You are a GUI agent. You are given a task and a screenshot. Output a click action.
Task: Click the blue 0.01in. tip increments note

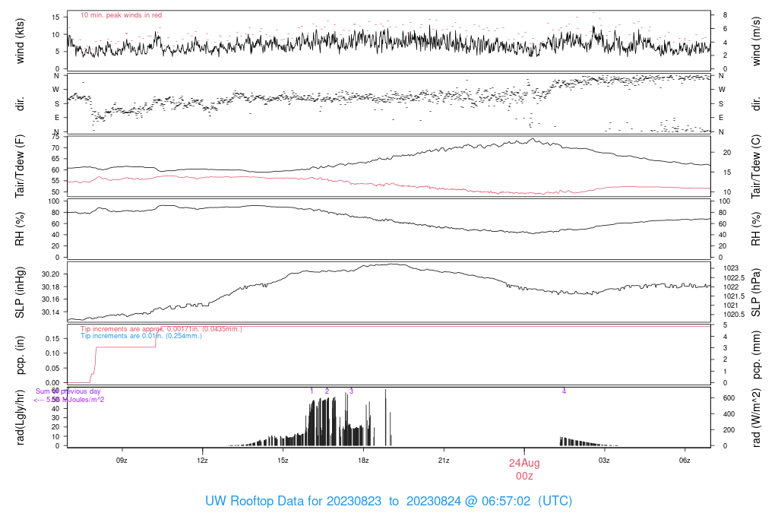[x=141, y=336]
